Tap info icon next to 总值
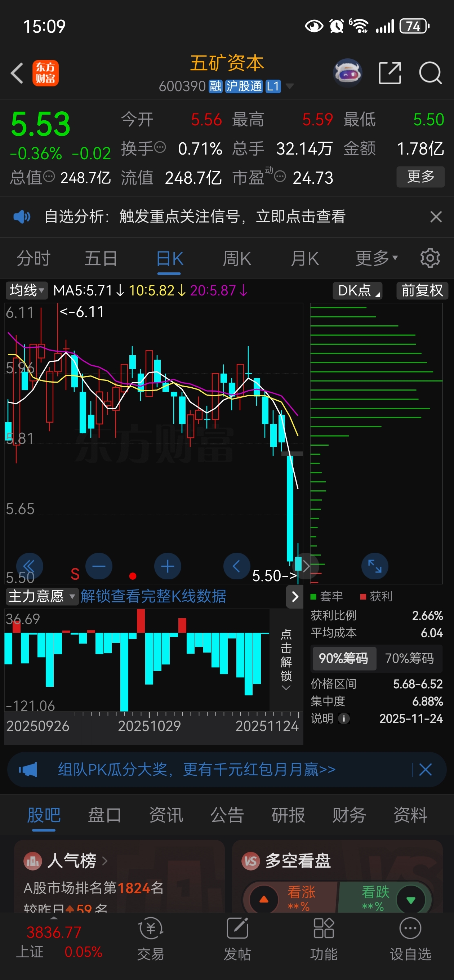This screenshot has width=454, height=980. pyautogui.click(x=49, y=176)
